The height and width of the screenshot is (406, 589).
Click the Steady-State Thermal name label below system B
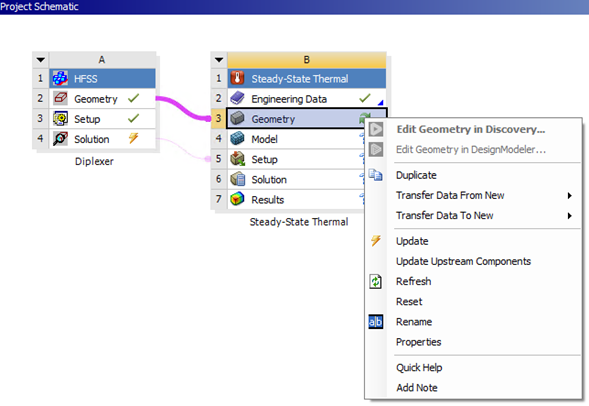(299, 222)
